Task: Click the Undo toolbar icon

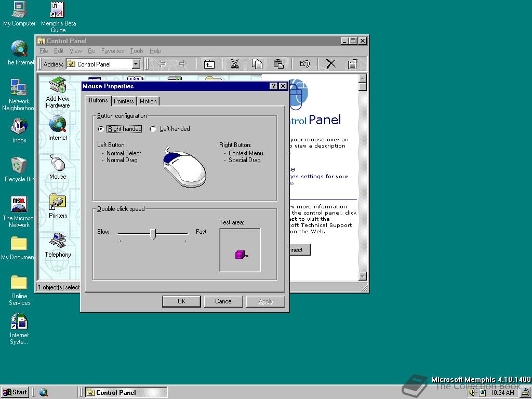Action: (305, 64)
